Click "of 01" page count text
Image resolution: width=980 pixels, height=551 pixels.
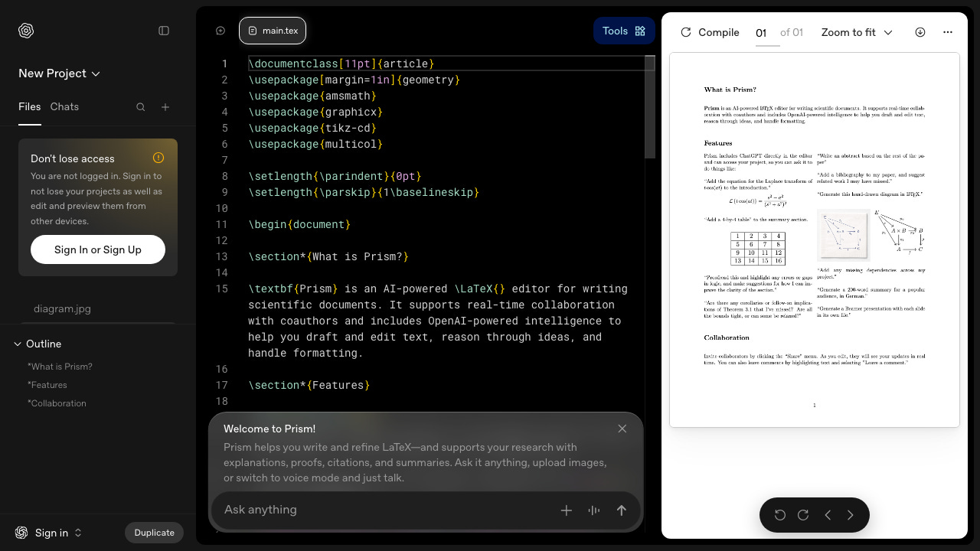(792, 32)
